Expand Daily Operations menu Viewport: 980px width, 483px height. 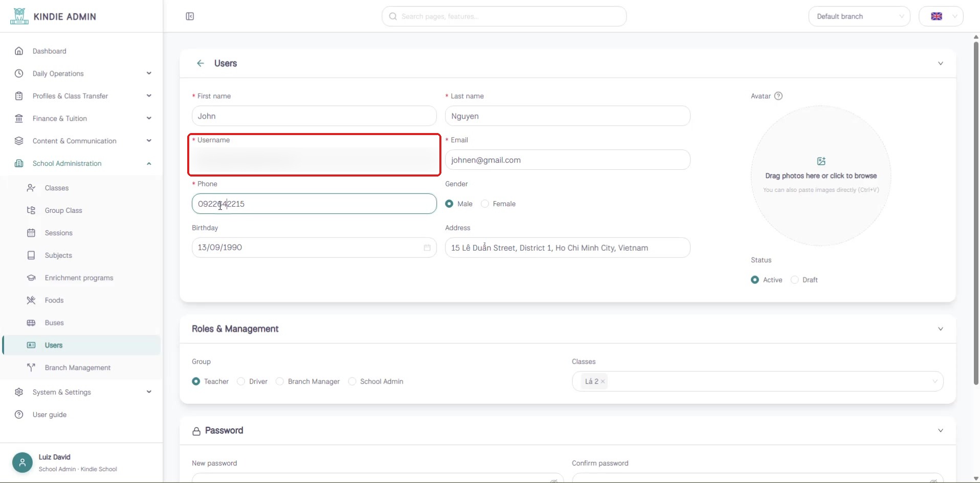pyautogui.click(x=82, y=74)
